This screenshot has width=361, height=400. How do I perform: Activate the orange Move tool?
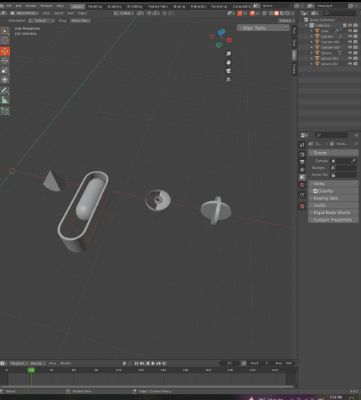(5, 51)
